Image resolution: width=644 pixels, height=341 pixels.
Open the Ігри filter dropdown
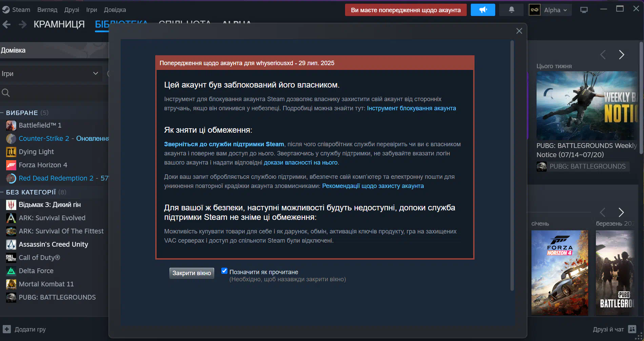51,74
